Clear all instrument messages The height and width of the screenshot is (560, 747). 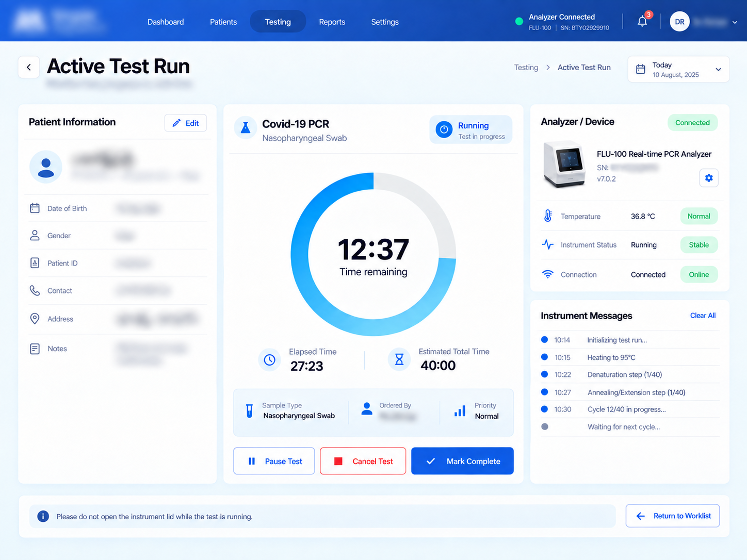click(x=703, y=316)
